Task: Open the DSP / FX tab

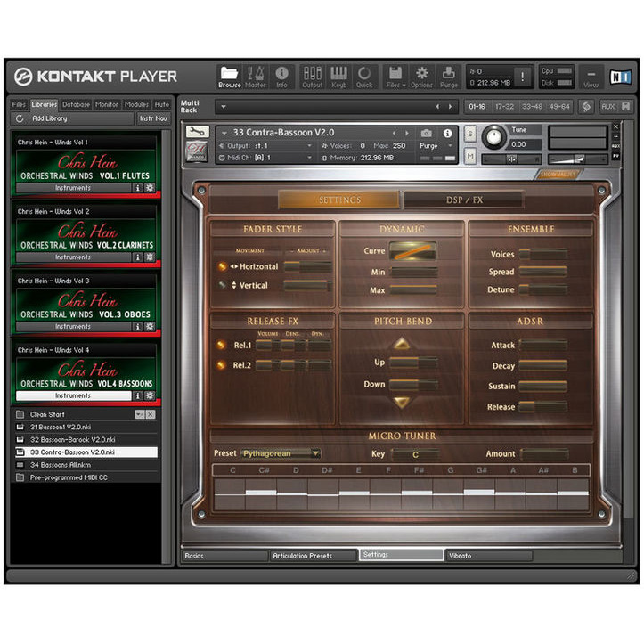Action: tap(464, 200)
